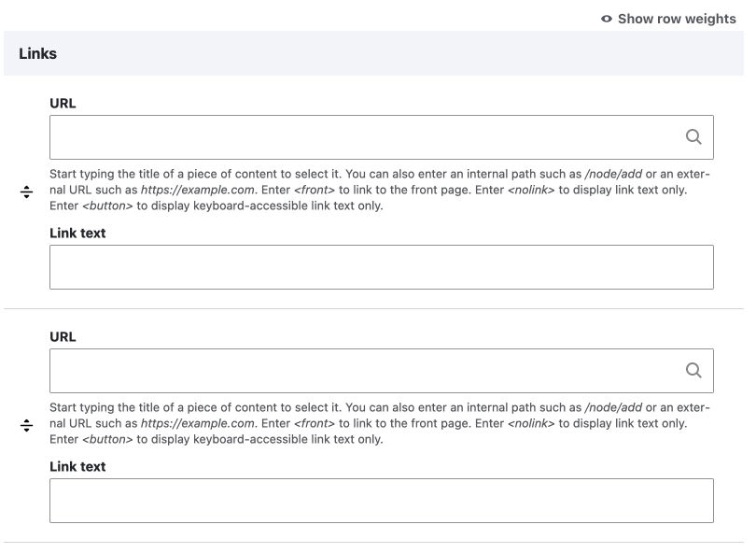Click the search icon in the second URL field
Viewport: 756px width, 553px height.
693,371
